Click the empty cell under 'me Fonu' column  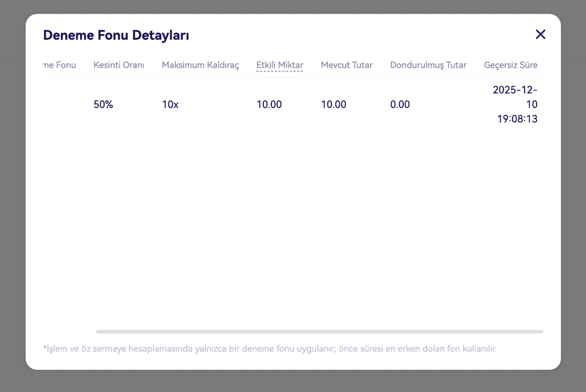click(60, 105)
